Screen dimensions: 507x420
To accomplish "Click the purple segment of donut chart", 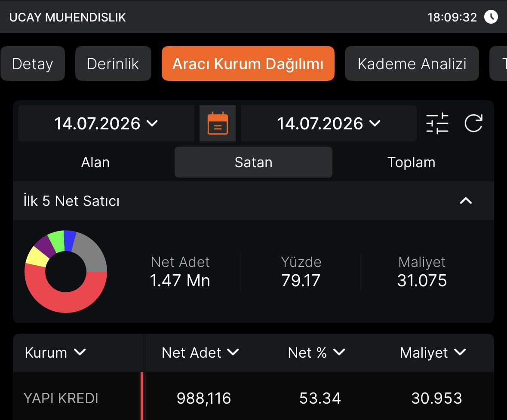I will (x=46, y=247).
